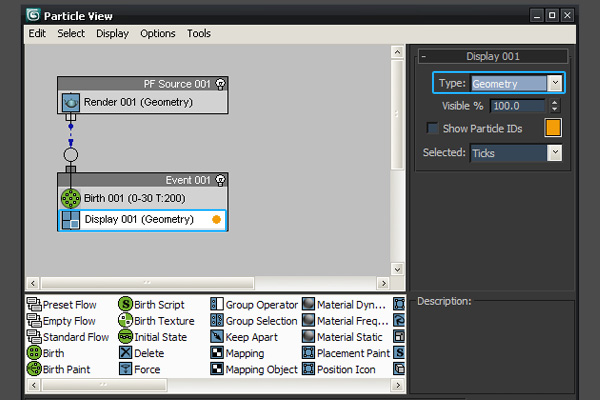Click the orange display color swatch

click(x=553, y=128)
